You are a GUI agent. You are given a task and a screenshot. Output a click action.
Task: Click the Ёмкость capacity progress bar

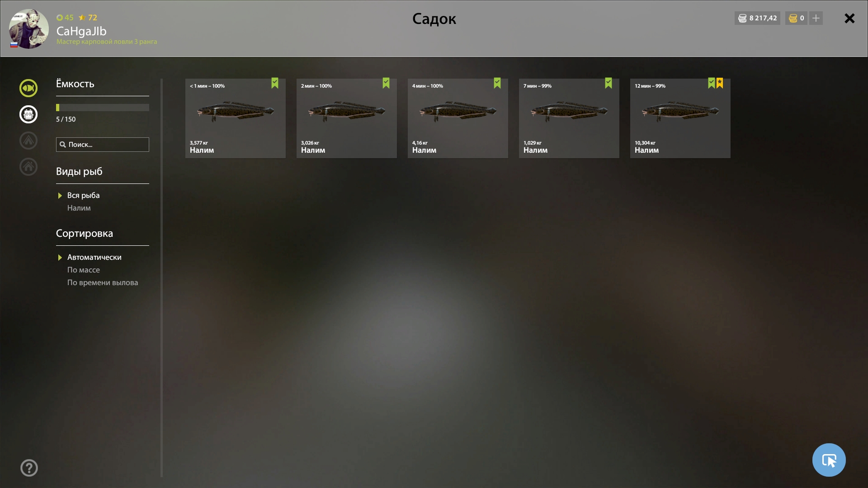pos(103,108)
